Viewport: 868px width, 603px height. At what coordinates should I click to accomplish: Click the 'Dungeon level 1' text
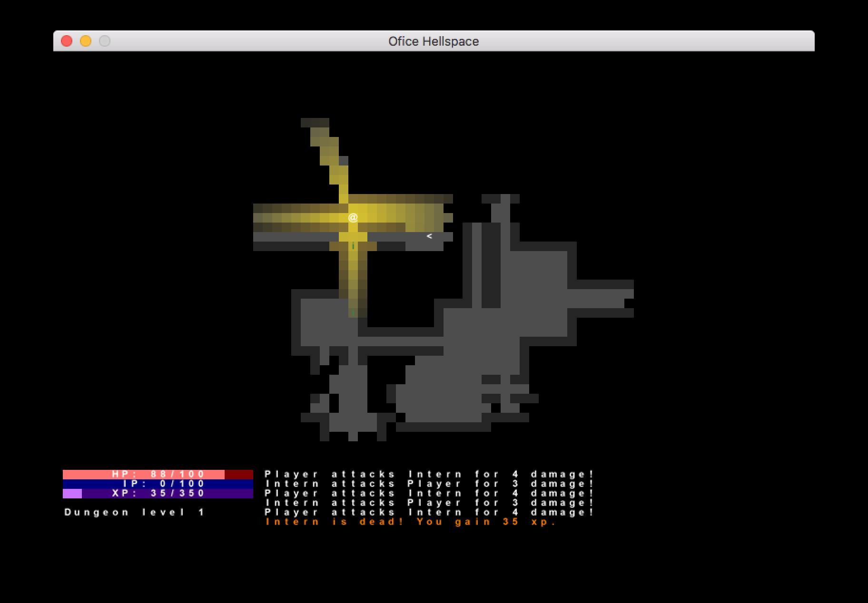tap(135, 512)
